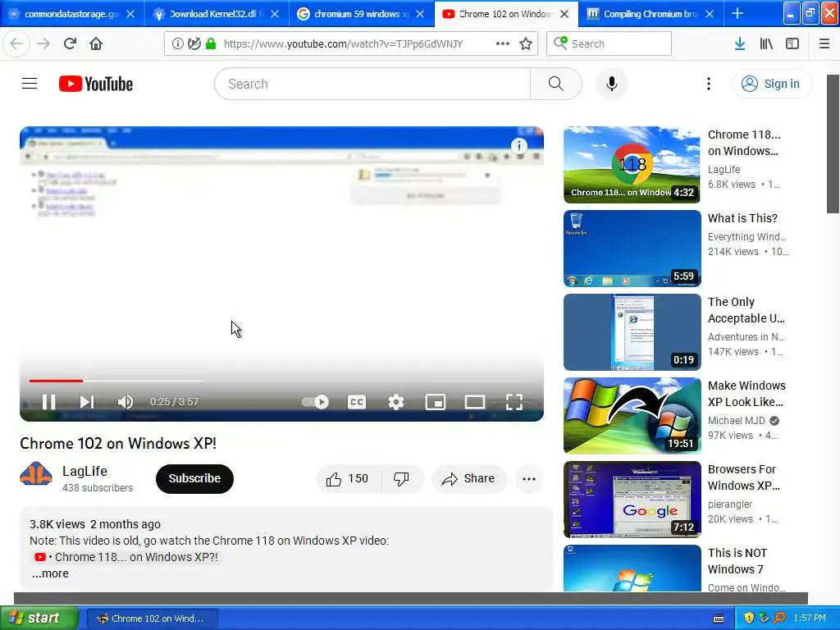Open YouTube settings three-dot menu

click(709, 84)
